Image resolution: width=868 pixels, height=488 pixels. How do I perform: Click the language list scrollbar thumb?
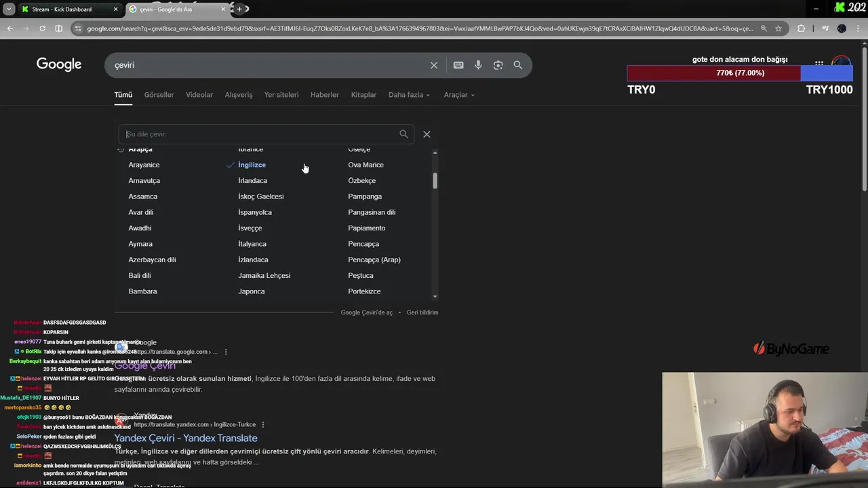pyautogui.click(x=435, y=181)
